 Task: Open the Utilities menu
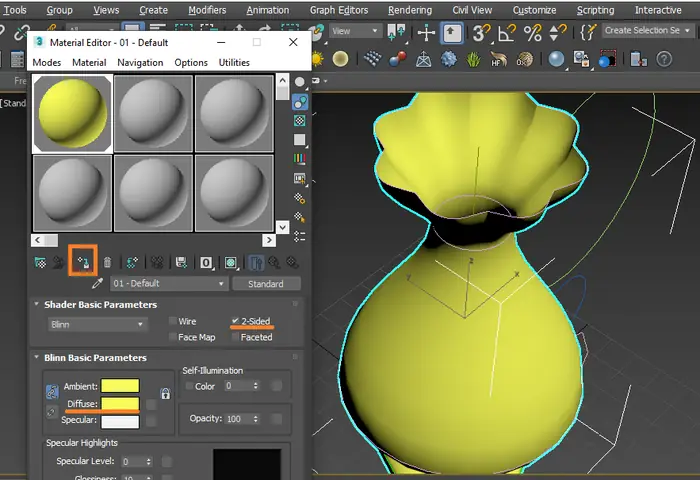(x=234, y=63)
